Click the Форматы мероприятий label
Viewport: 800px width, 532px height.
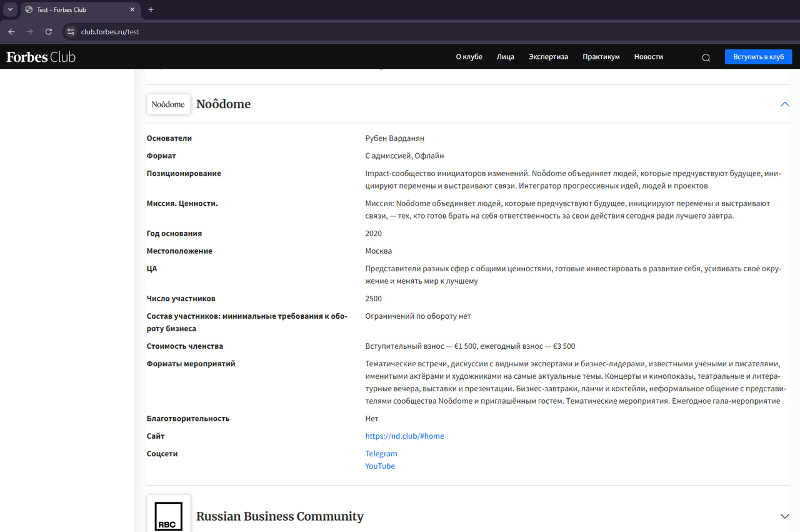[x=191, y=364]
